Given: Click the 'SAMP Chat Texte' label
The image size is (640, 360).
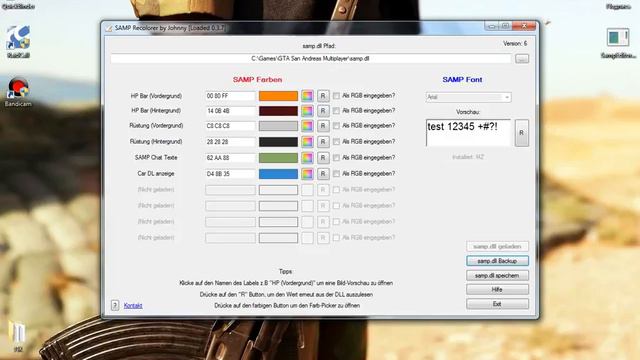Looking at the screenshot, I should pyautogui.click(x=156, y=158).
